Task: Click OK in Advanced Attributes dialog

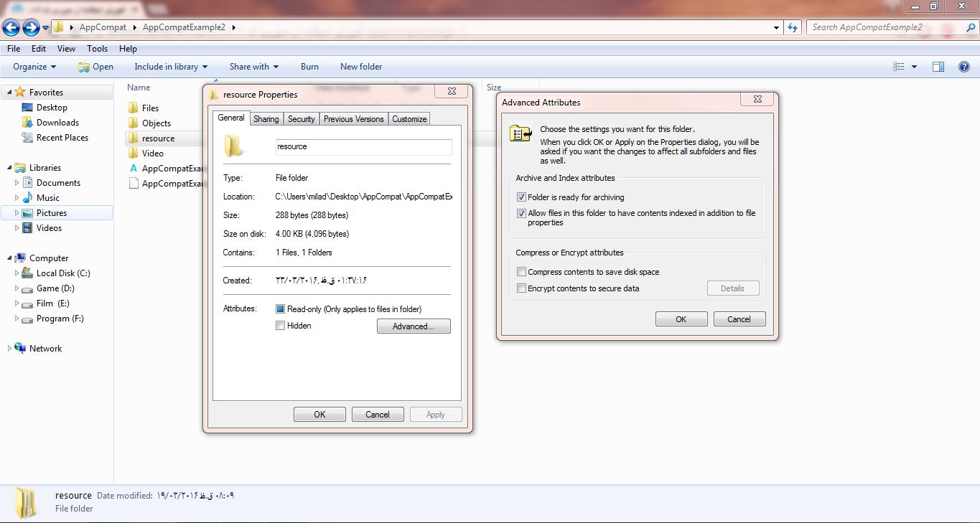Action: point(681,319)
